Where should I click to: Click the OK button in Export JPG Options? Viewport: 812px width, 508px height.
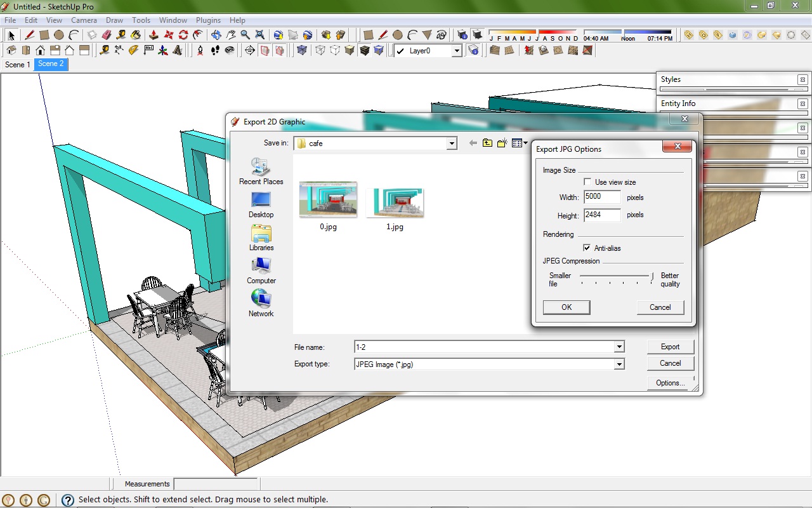(566, 307)
